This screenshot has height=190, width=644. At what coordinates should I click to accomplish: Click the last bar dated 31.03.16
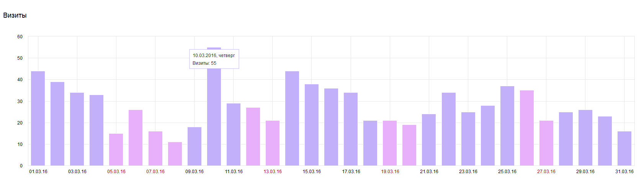(624, 149)
